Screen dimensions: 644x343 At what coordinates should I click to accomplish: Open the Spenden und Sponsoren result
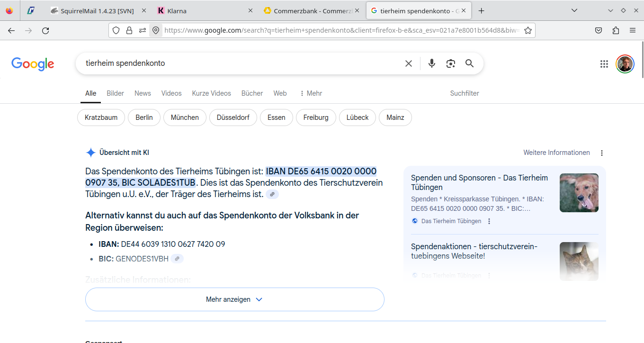[479, 182]
